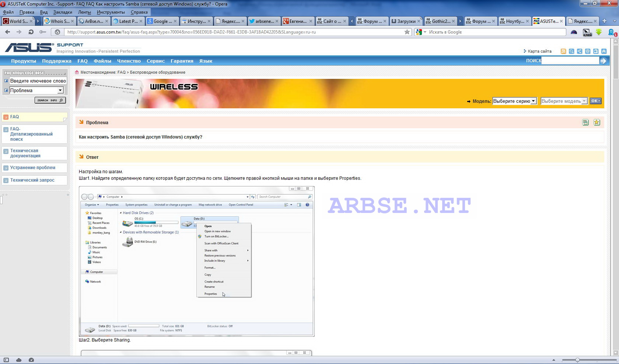Viewport: 619px width, 364px height.
Task: Click the save disk icon in ASUS header
Action: [604, 51]
